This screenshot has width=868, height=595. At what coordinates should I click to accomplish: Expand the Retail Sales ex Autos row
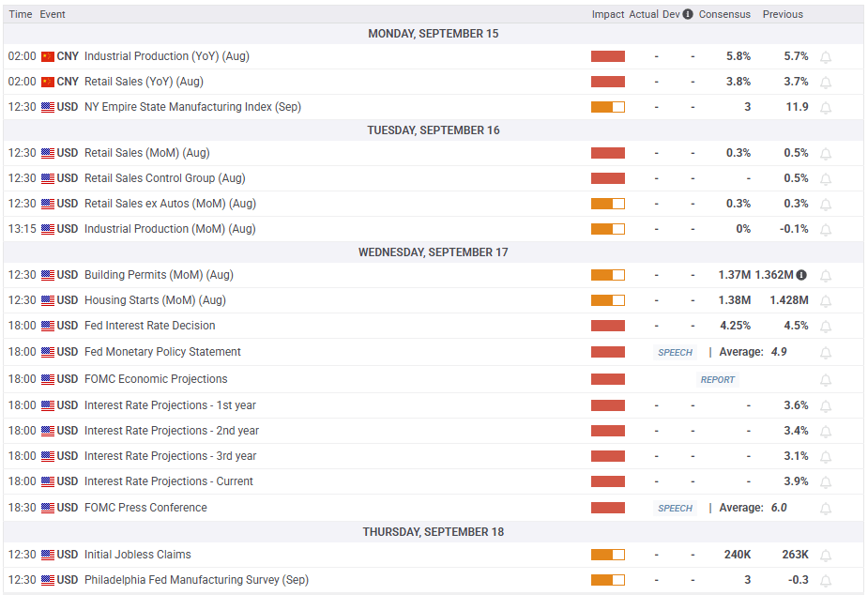170,204
